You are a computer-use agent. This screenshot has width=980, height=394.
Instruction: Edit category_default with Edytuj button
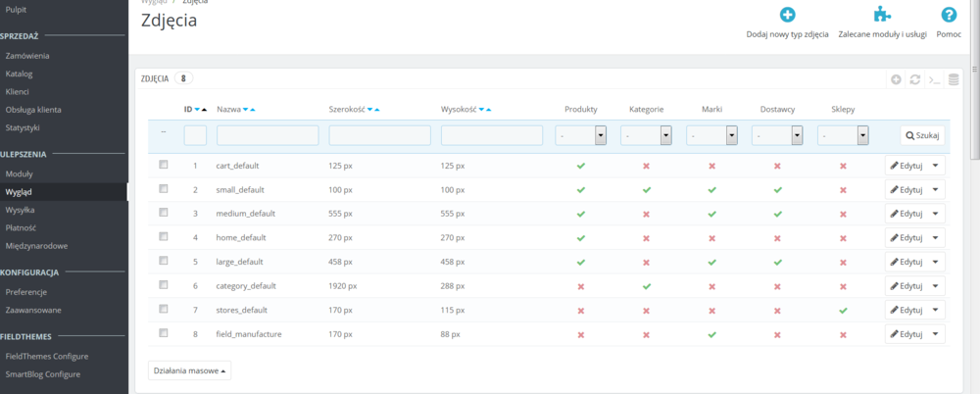[906, 286]
